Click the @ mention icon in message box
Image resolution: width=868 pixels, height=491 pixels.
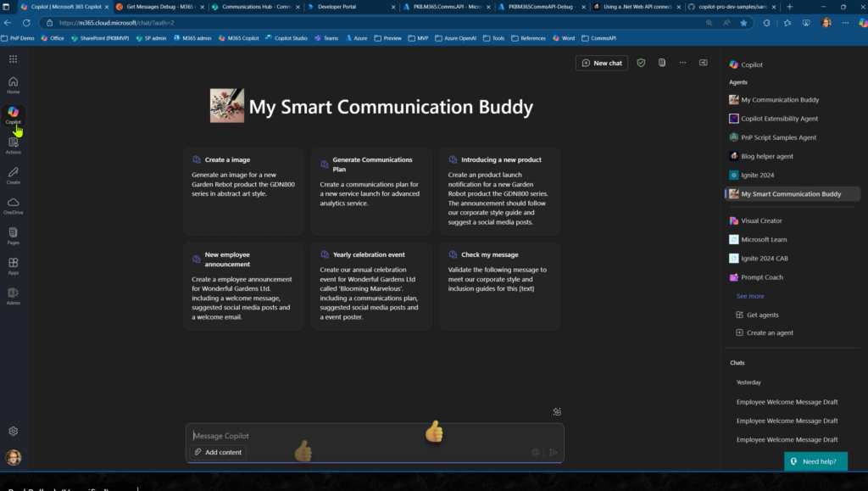(536, 452)
